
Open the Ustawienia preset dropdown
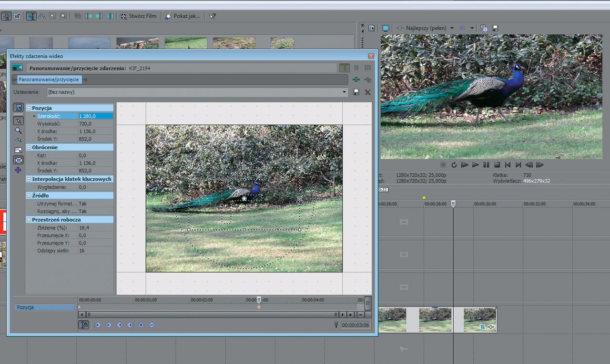(x=344, y=92)
